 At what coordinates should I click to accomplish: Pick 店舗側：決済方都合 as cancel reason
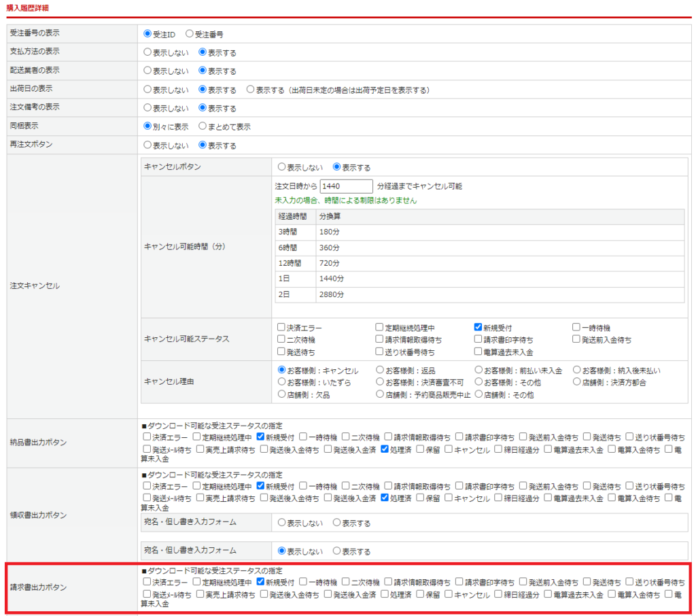(576, 383)
